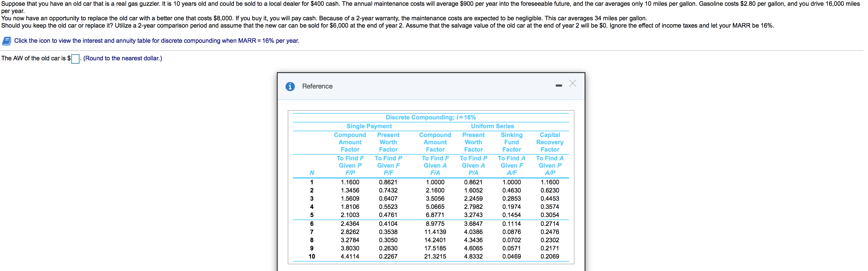Image resolution: width=868 pixels, height=271 pixels.
Task: Click the link to view the interest and annuity table
Action: point(157,41)
